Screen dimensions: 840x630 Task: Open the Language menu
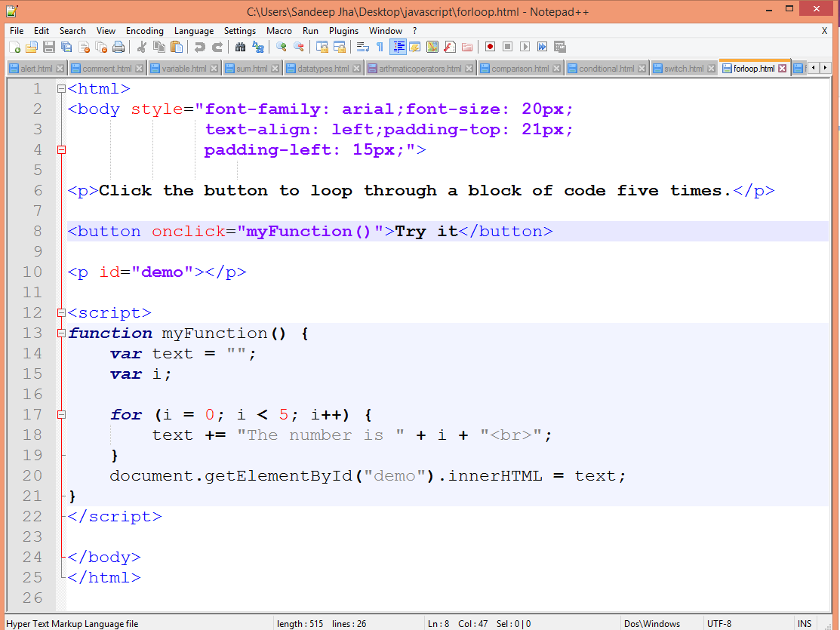click(194, 31)
